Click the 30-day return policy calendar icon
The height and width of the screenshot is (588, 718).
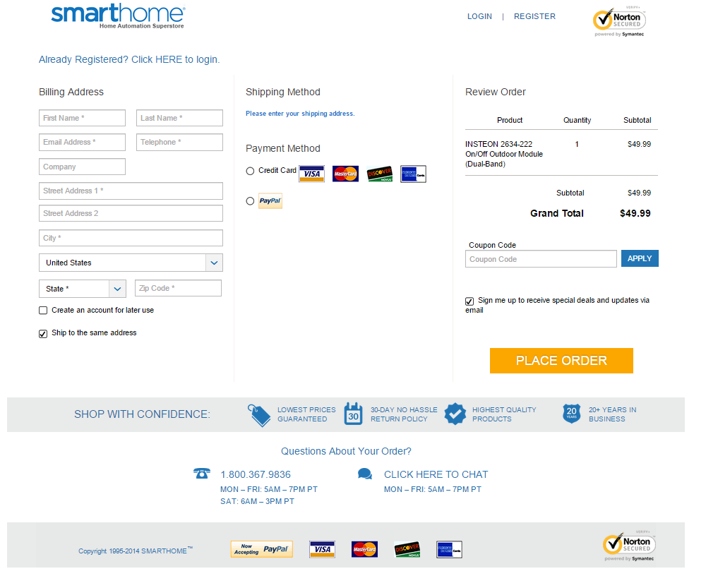point(353,414)
